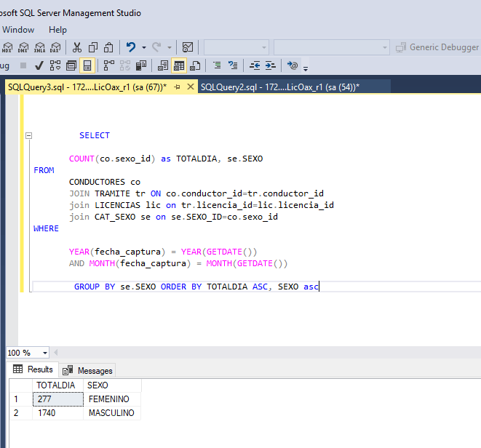Switch output to Results to Text
The height and width of the screenshot is (448, 481).
(x=163, y=65)
